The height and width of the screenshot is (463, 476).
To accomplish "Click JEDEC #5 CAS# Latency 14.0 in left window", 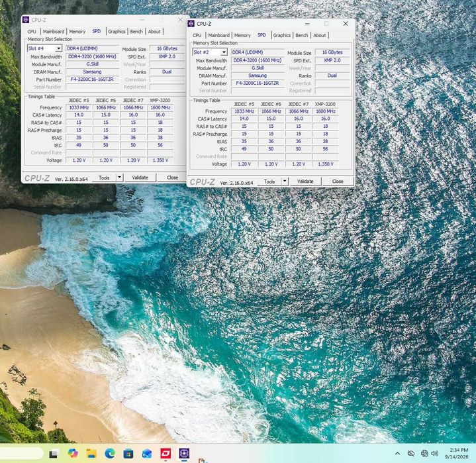I will [79, 115].
